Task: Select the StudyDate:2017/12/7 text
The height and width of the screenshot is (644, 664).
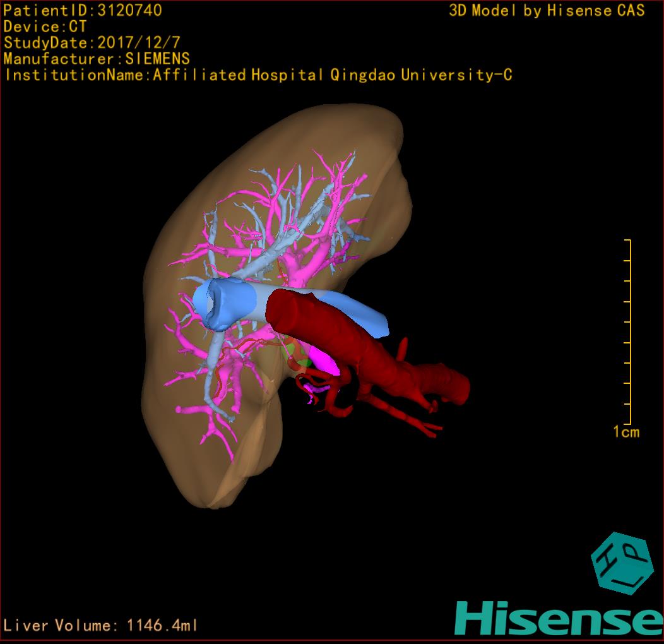Action: tap(91, 43)
